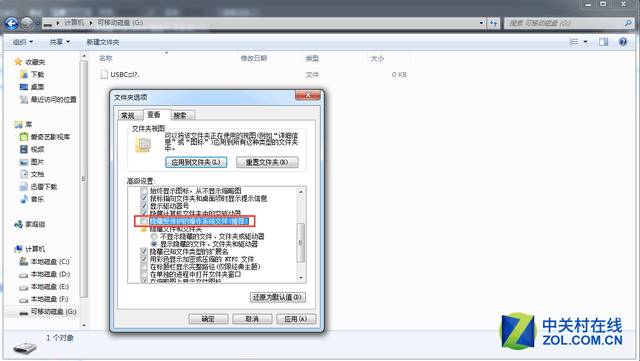Select 显示隐藏的文件、文件夹和驱动器 radio

154,244
